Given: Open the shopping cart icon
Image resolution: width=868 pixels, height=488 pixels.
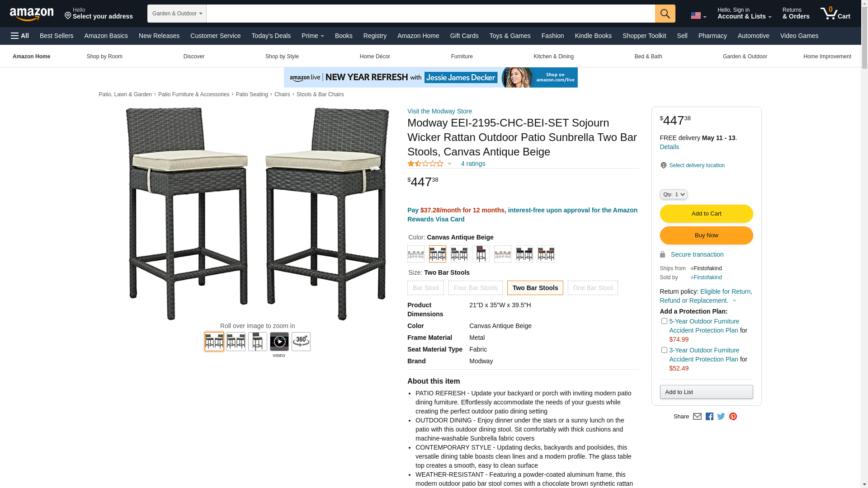Looking at the screenshot, I should (835, 14).
